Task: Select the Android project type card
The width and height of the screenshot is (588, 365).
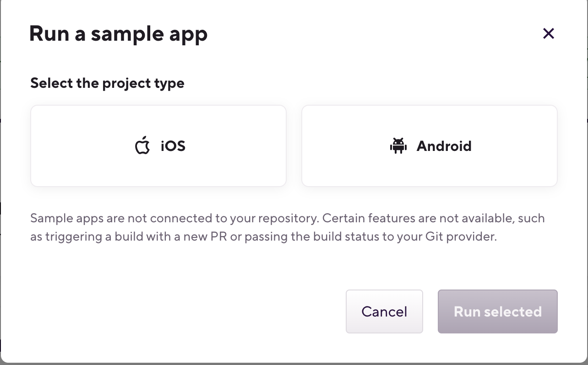Action: tap(430, 146)
